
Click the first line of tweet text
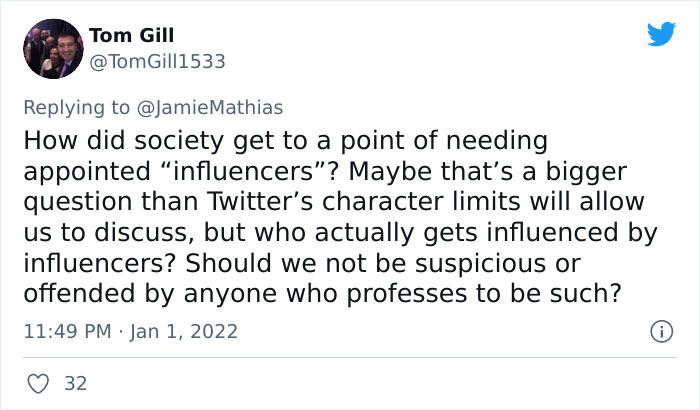(285, 141)
